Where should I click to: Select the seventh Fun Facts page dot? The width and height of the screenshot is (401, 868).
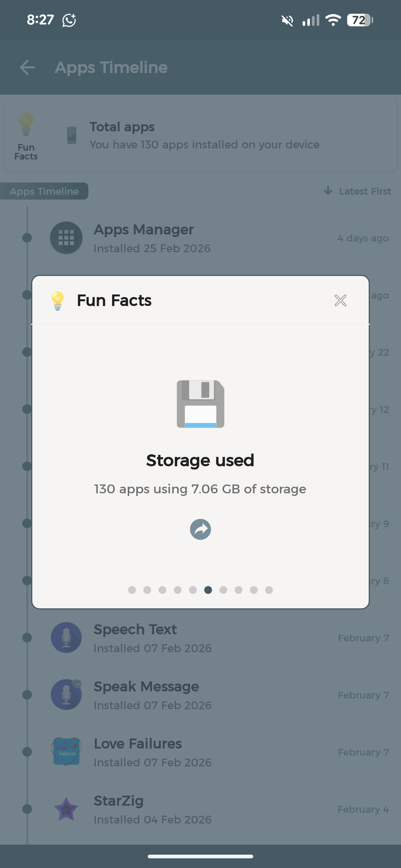(x=224, y=590)
